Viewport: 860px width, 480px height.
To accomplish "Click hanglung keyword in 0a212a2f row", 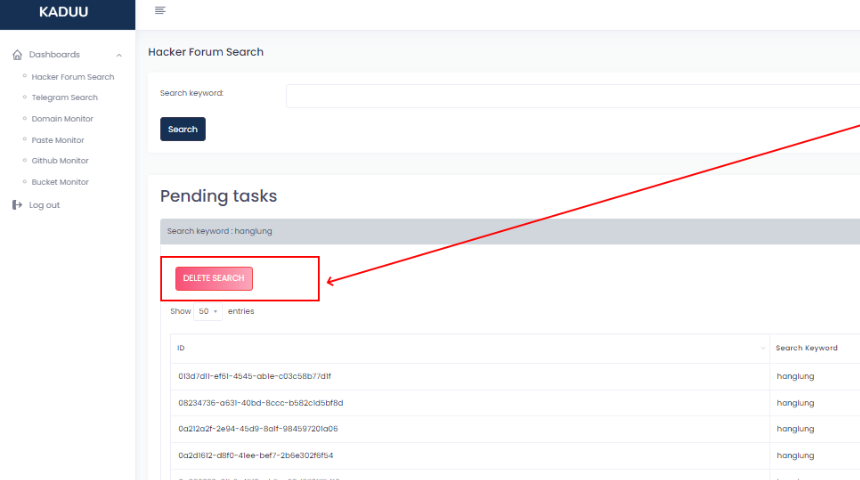I will pyautogui.click(x=795, y=429).
